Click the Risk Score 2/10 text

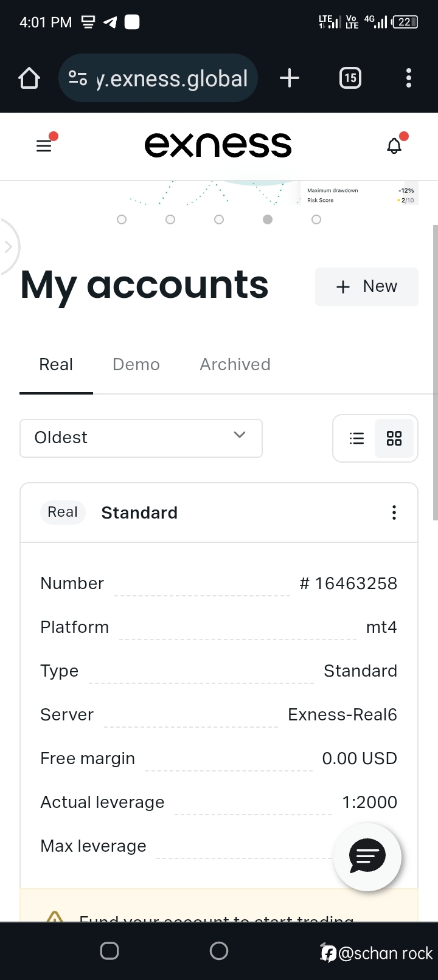pyautogui.click(x=360, y=200)
